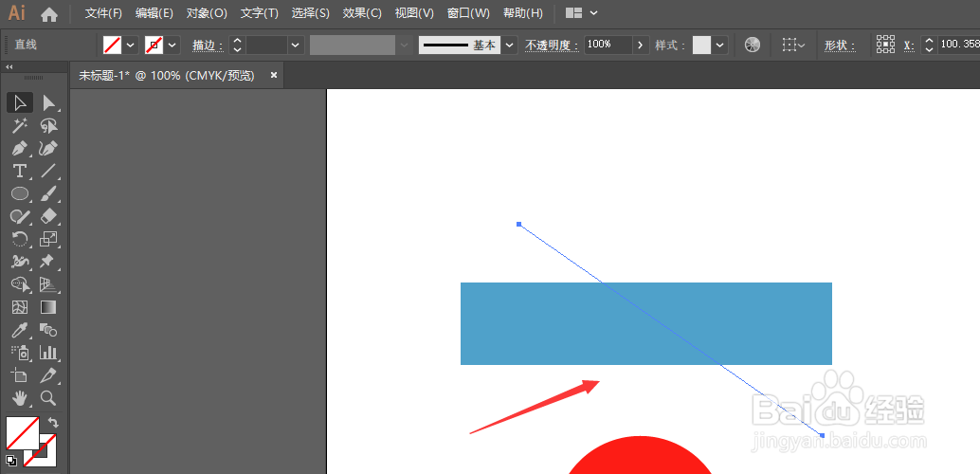The height and width of the screenshot is (474, 980).
Task: Reset to default fill and stroke
Action: pyautogui.click(x=11, y=461)
